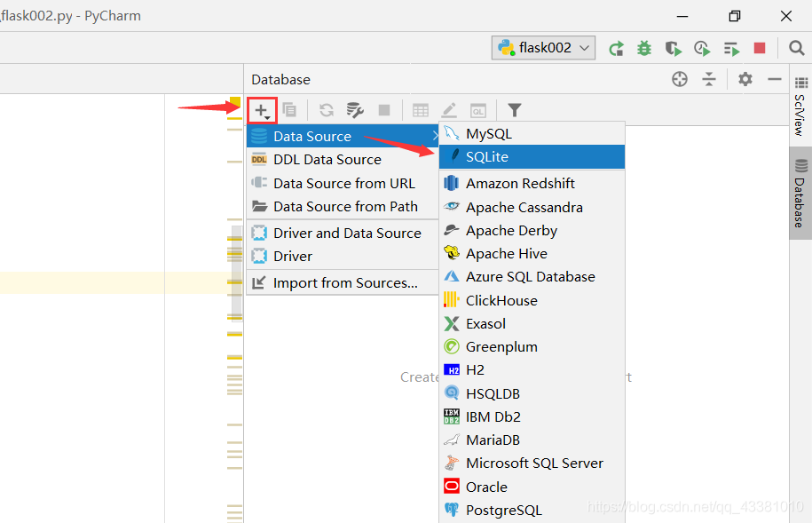Choose Apache Hive
812x523 pixels.
532,253
